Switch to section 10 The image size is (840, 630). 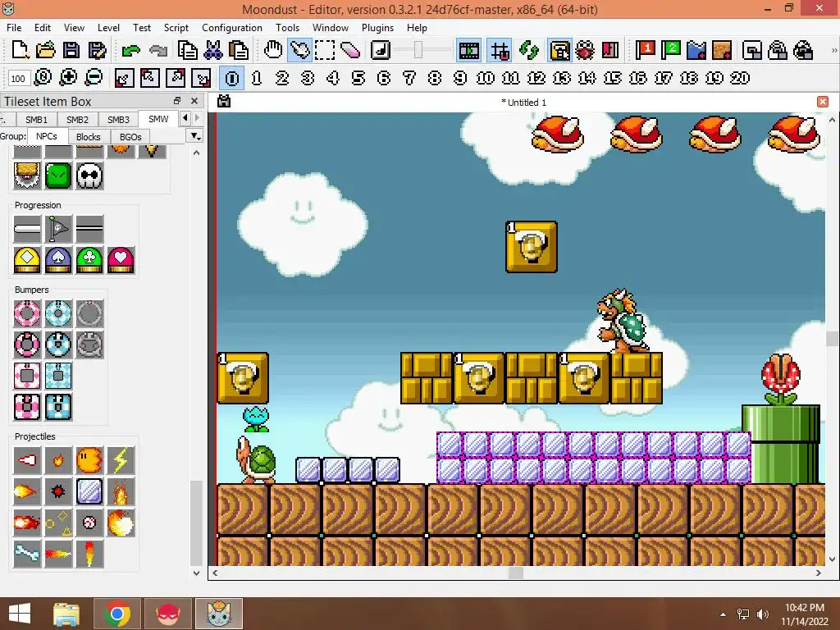click(486, 78)
